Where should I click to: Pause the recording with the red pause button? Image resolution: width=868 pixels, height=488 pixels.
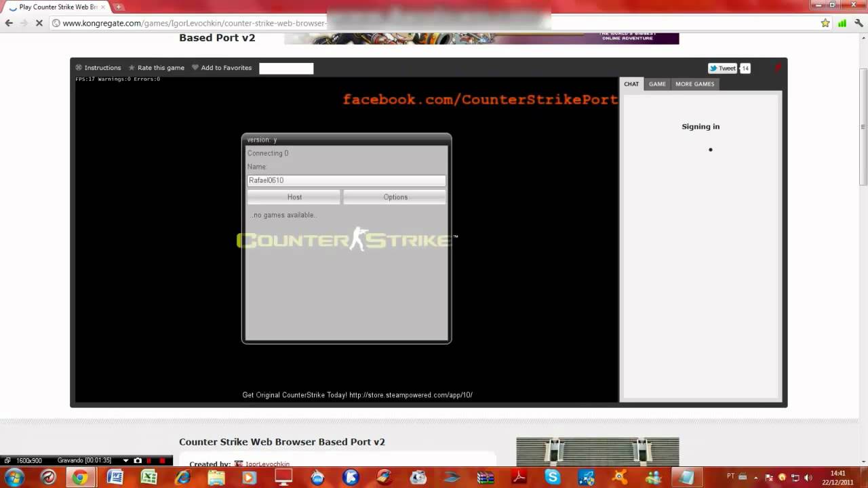[x=149, y=461]
